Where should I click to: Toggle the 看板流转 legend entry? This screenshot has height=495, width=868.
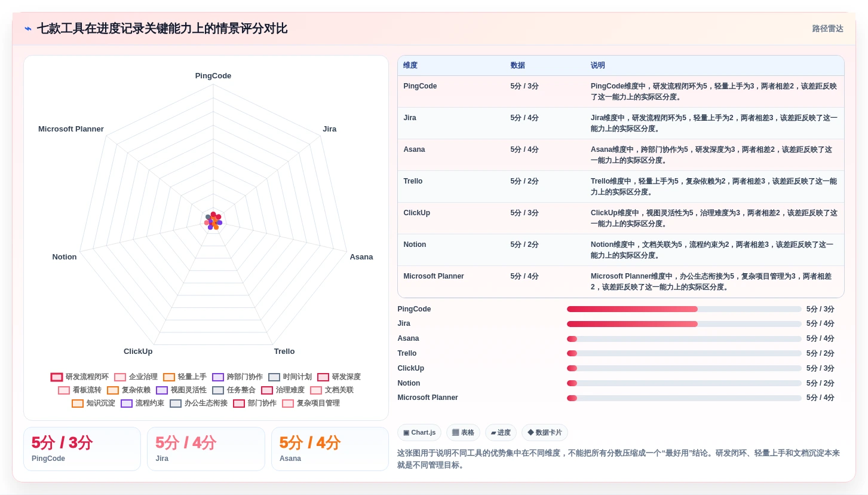pyautogui.click(x=80, y=390)
